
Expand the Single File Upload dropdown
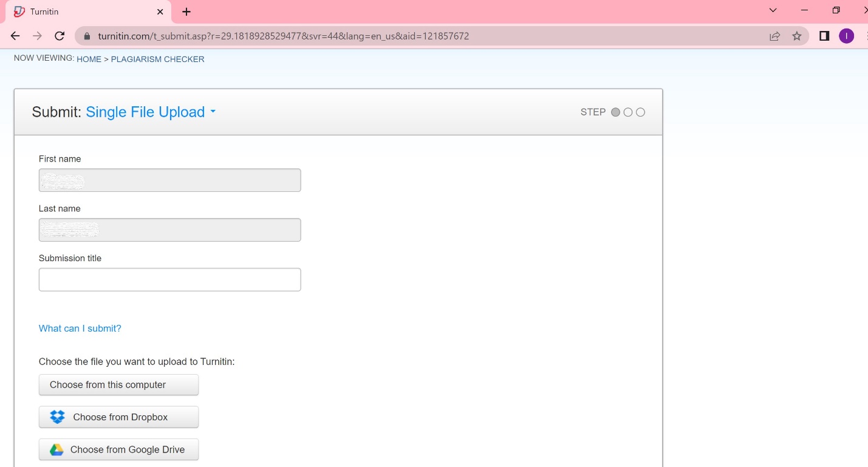[151, 112]
